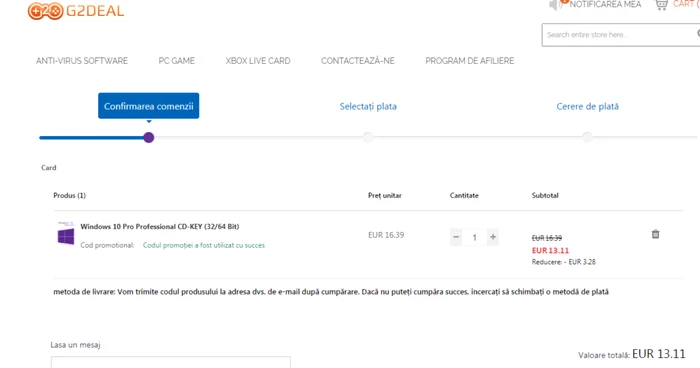Decrease quantity with the minus button

click(456, 237)
